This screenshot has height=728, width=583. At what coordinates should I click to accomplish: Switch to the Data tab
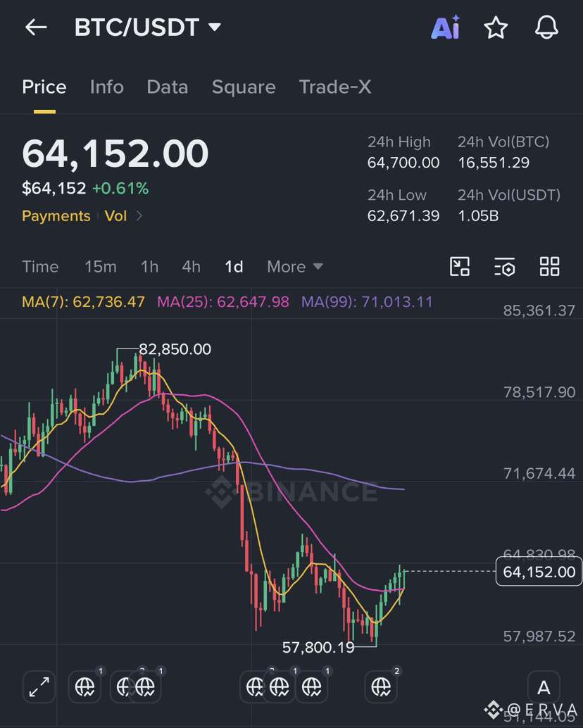coord(167,87)
